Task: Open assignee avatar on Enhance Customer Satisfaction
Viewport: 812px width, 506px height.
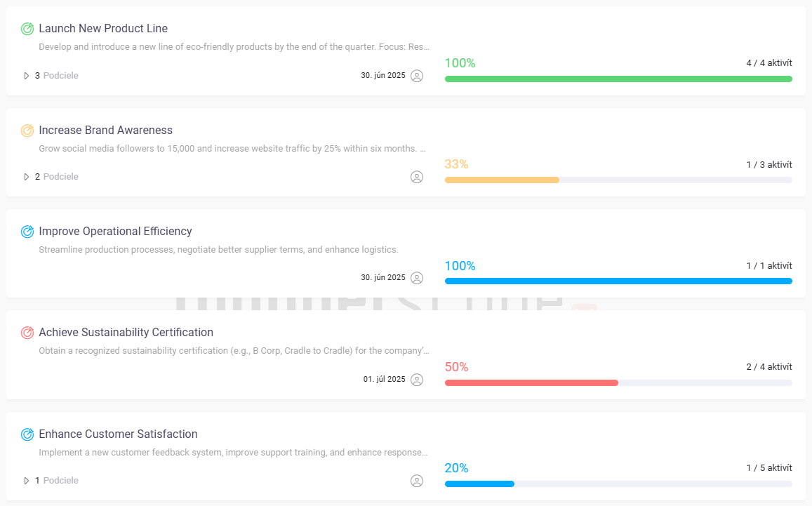Action: tap(417, 481)
